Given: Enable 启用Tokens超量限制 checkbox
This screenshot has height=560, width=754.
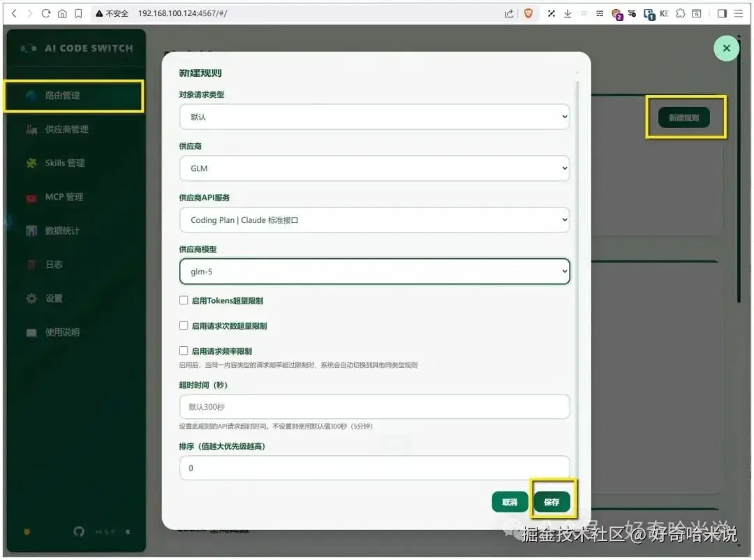Looking at the screenshot, I should (184, 301).
